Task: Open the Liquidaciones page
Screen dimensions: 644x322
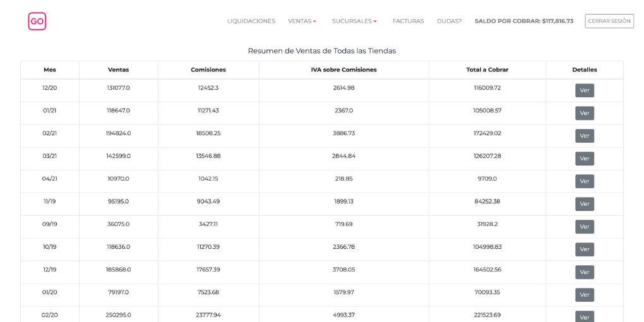Action: click(251, 21)
